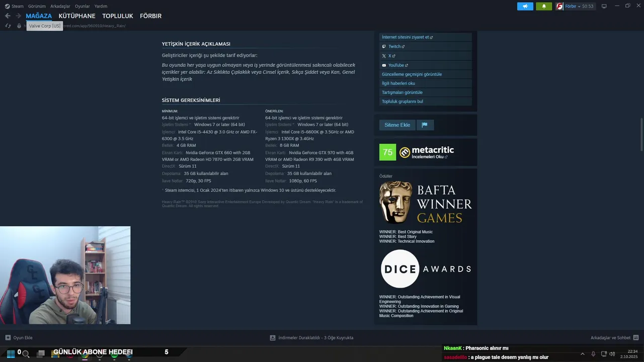The height and width of the screenshot is (362, 644).
Task: Switch to the MAĞAZA tab
Action: 39,16
